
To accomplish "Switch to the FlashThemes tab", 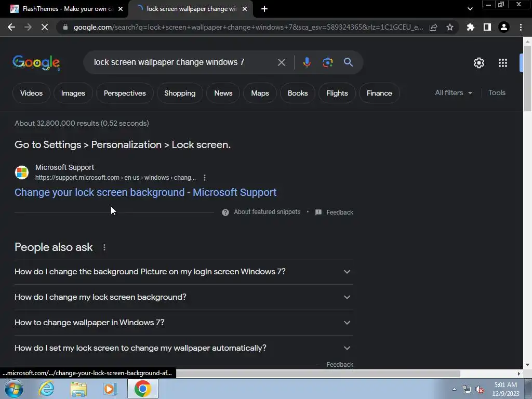I will 64,9.
